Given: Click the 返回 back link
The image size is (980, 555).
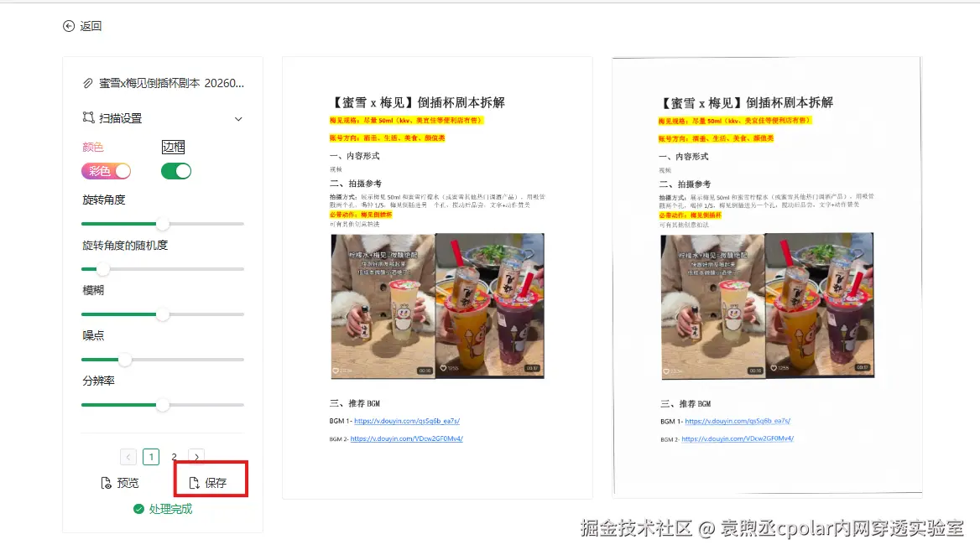Looking at the screenshot, I should [82, 26].
